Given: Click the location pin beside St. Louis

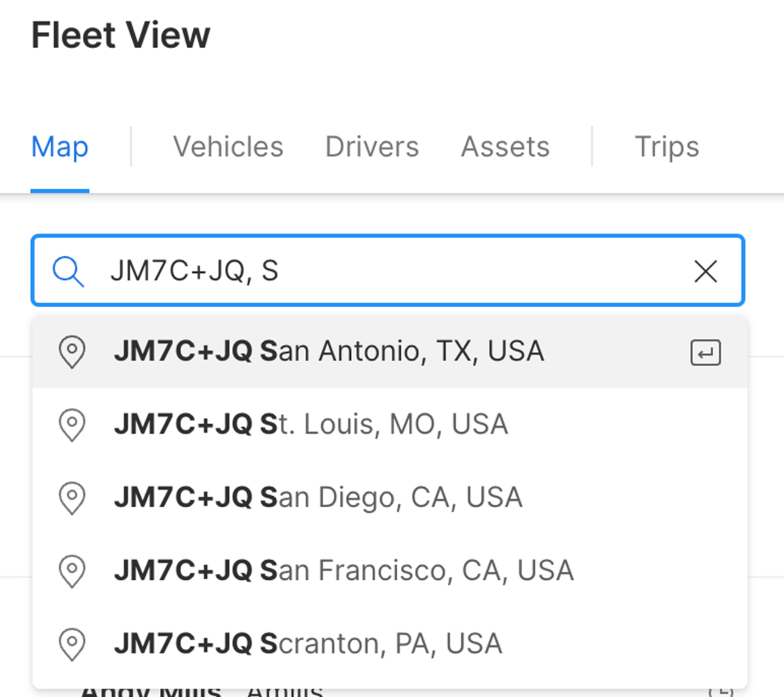Looking at the screenshot, I should pyautogui.click(x=72, y=425).
